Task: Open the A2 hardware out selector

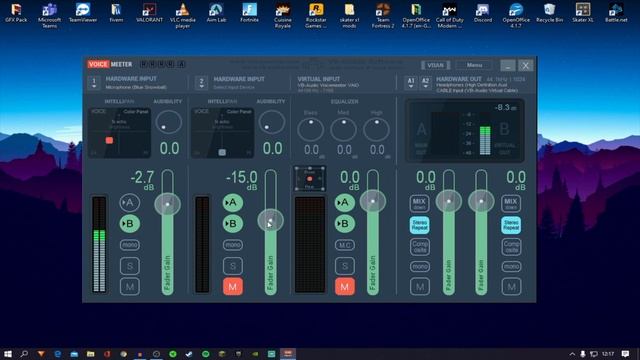Action: point(425,82)
